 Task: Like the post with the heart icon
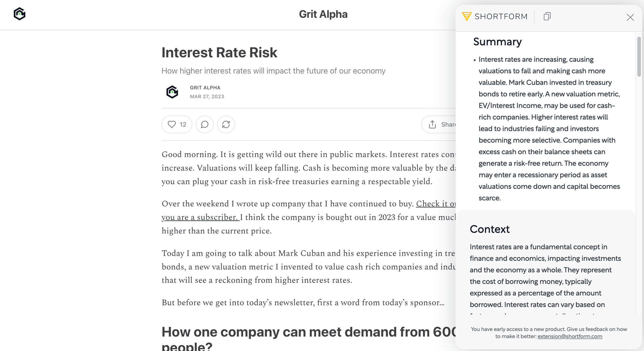pyautogui.click(x=172, y=124)
